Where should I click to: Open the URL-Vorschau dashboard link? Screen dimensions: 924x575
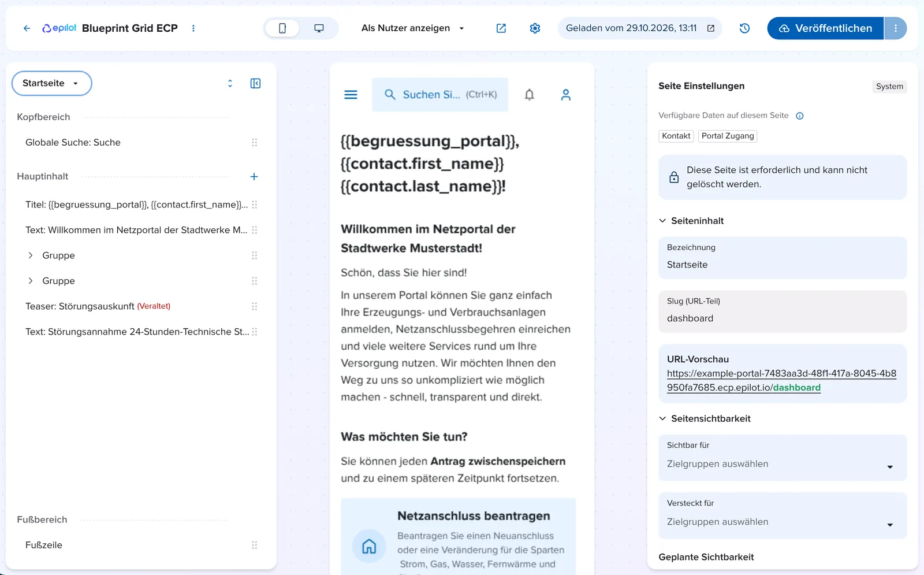[781, 381]
